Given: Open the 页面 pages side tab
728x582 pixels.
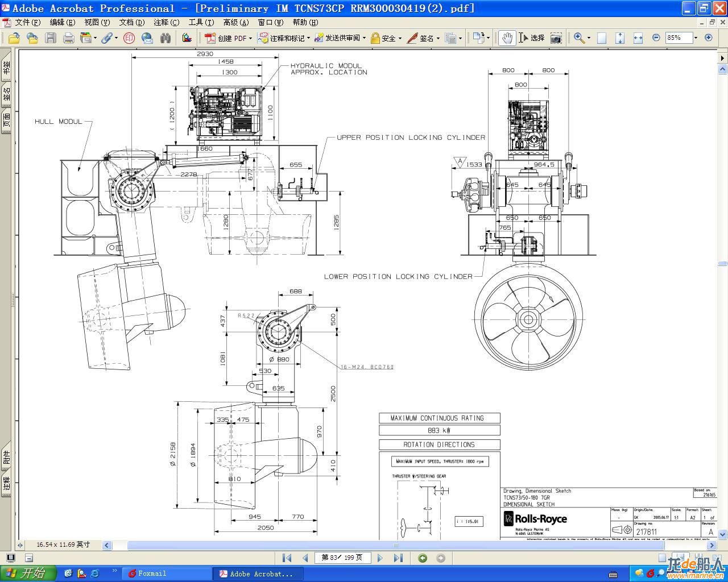Looking at the screenshot, I should 6,120.
